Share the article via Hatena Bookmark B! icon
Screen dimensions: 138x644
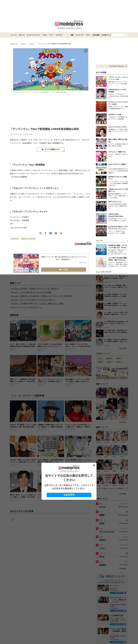[x=51, y=233]
